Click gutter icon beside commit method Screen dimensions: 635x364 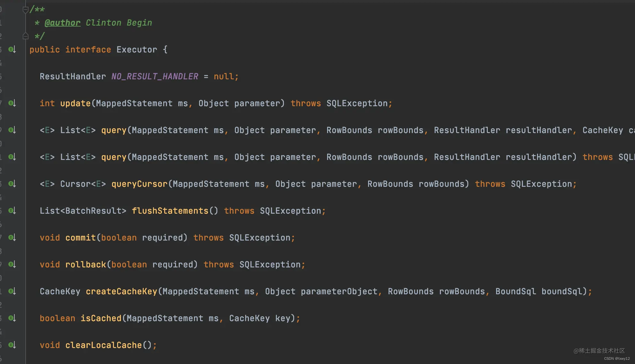pos(12,238)
